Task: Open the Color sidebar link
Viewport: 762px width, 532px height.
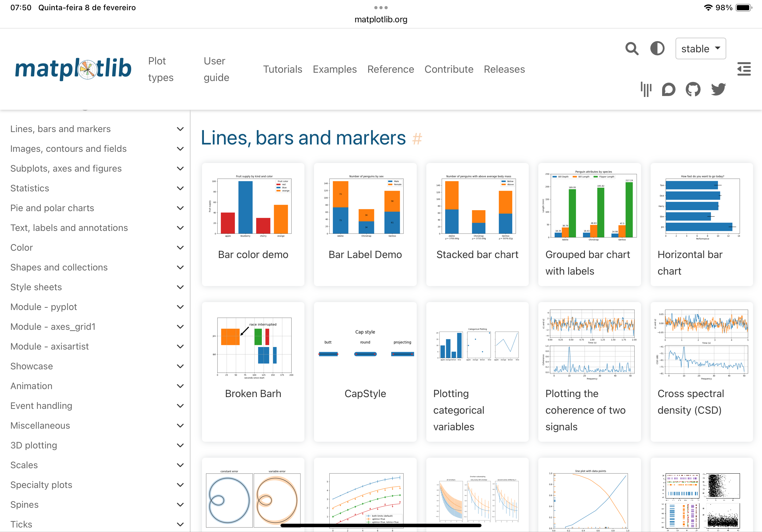Action: [x=22, y=248]
